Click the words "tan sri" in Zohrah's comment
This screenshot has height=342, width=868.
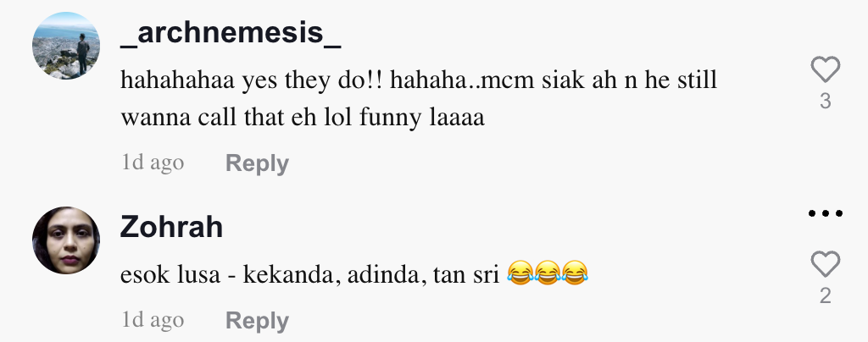(x=466, y=274)
